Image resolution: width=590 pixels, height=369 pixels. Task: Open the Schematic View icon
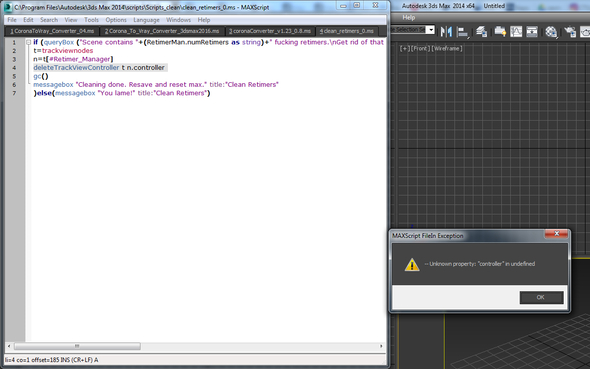click(x=532, y=32)
